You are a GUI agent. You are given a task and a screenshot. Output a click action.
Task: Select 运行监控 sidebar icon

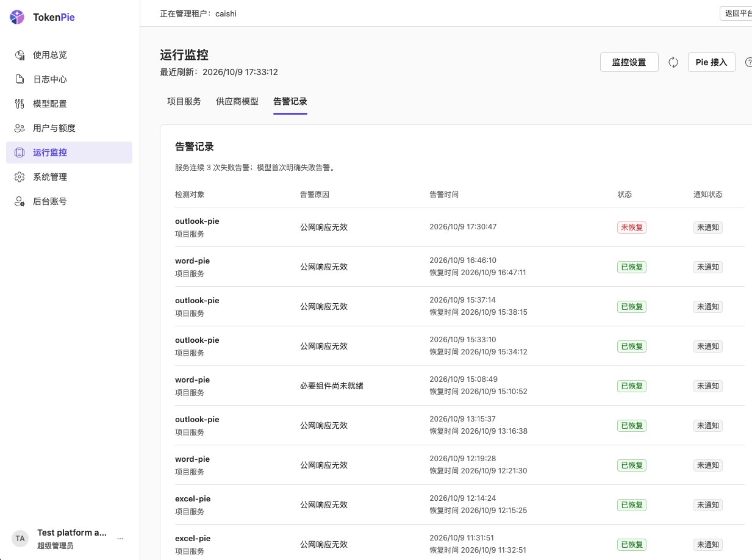20,153
